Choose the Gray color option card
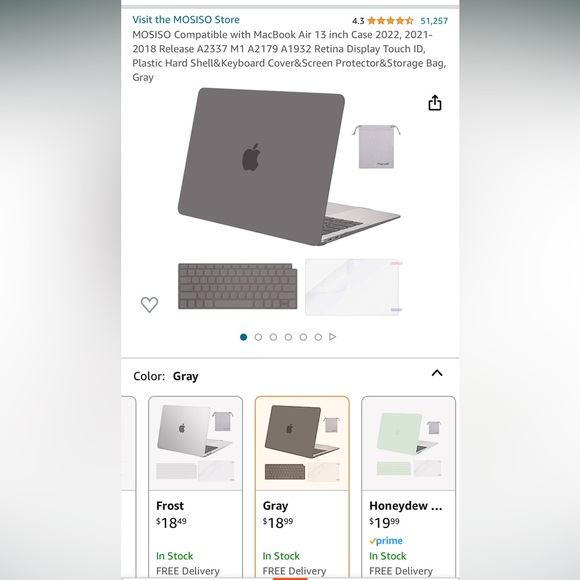The height and width of the screenshot is (580, 580). tap(302, 488)
